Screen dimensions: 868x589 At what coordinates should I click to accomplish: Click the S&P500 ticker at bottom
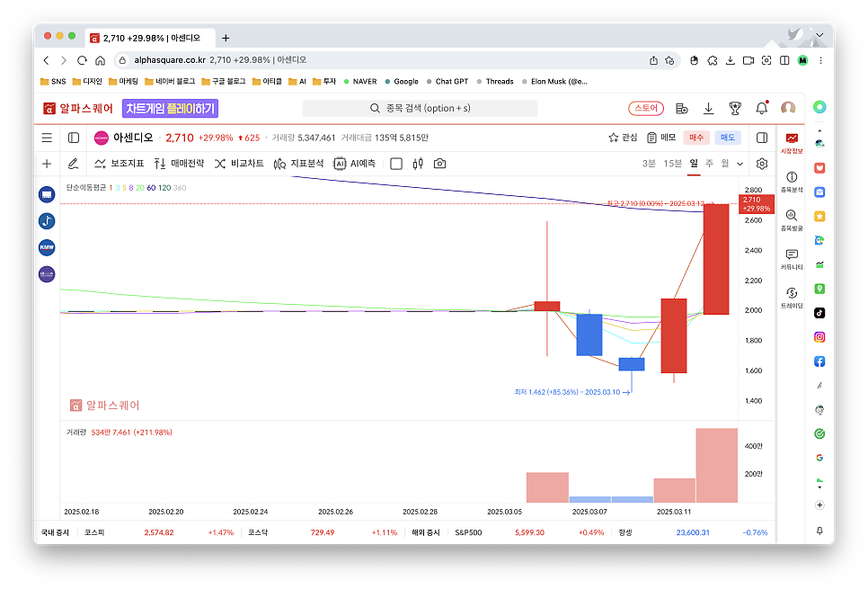(x=529, y=532)
